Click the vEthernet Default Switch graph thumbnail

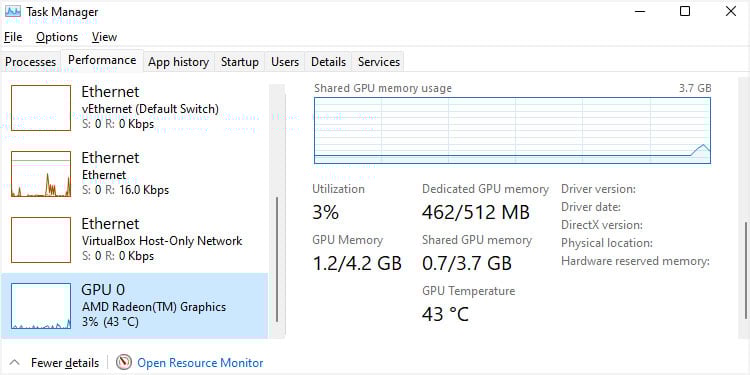(x=41, y=108)
